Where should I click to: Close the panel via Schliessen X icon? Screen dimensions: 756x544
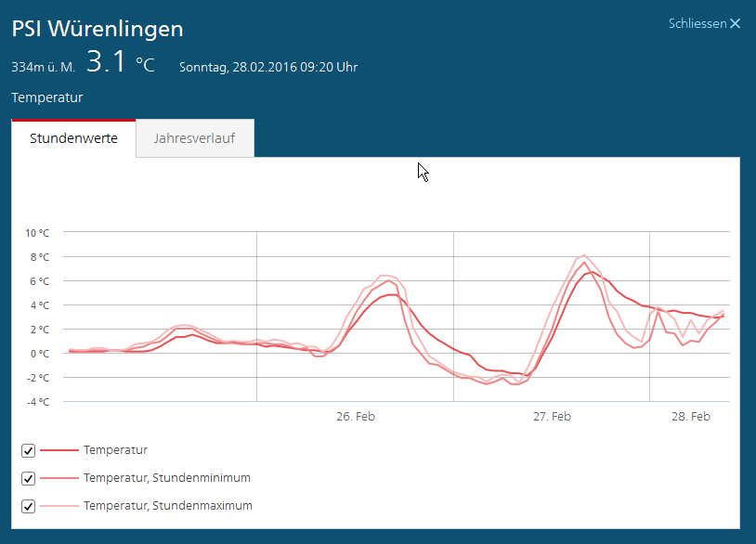coord(735,23)
